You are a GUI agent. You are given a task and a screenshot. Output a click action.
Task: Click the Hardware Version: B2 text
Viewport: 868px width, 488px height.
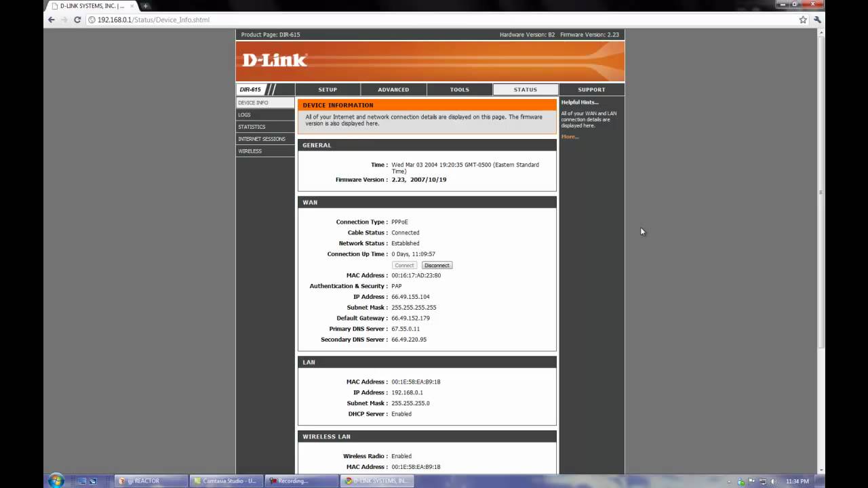528,35
